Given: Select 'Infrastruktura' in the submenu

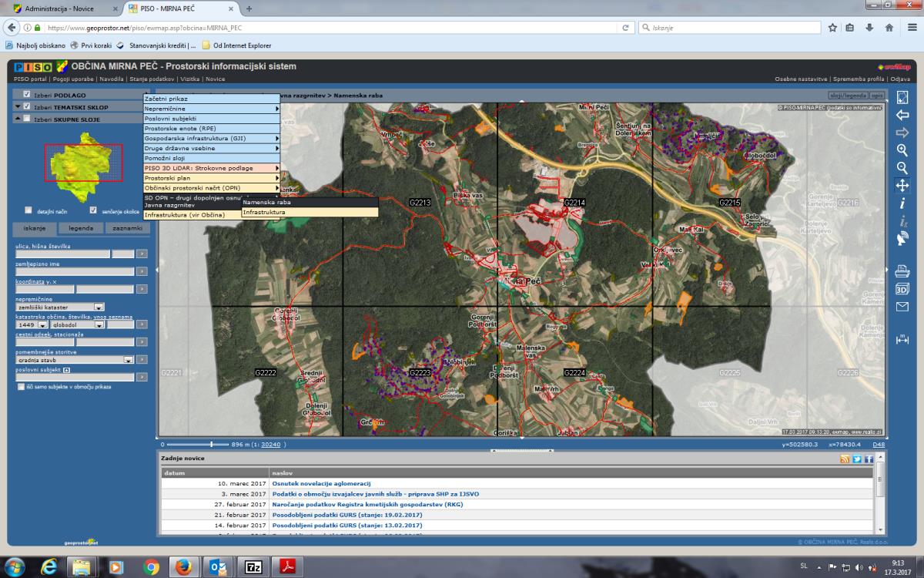Looking at the screenshot, I should pyautogui.click(x=263, y=212).
